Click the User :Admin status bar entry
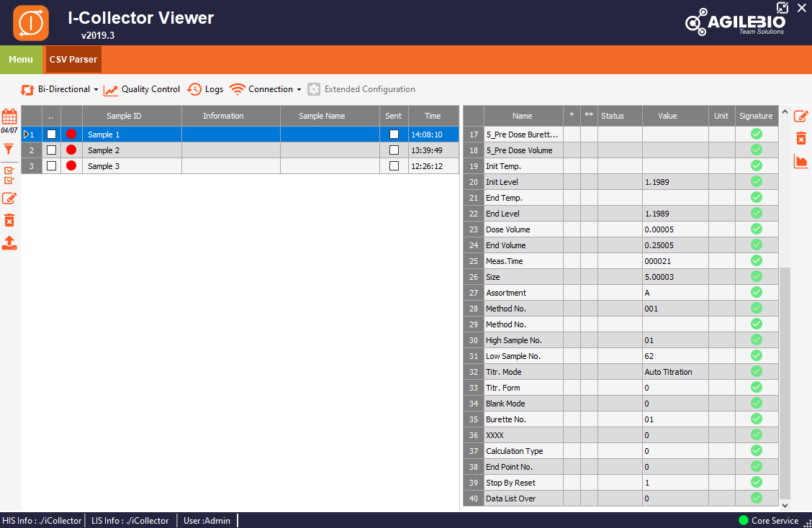812x528 pixels. [207, 521]
